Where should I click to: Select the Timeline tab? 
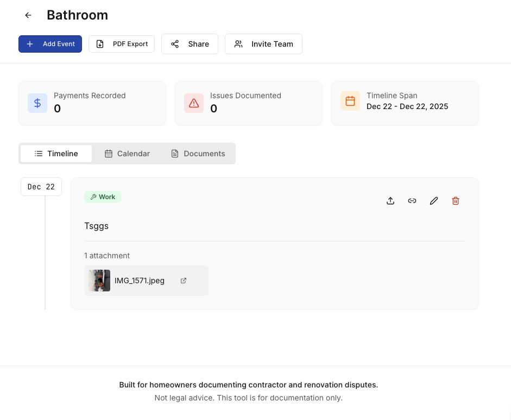point(56,154)
